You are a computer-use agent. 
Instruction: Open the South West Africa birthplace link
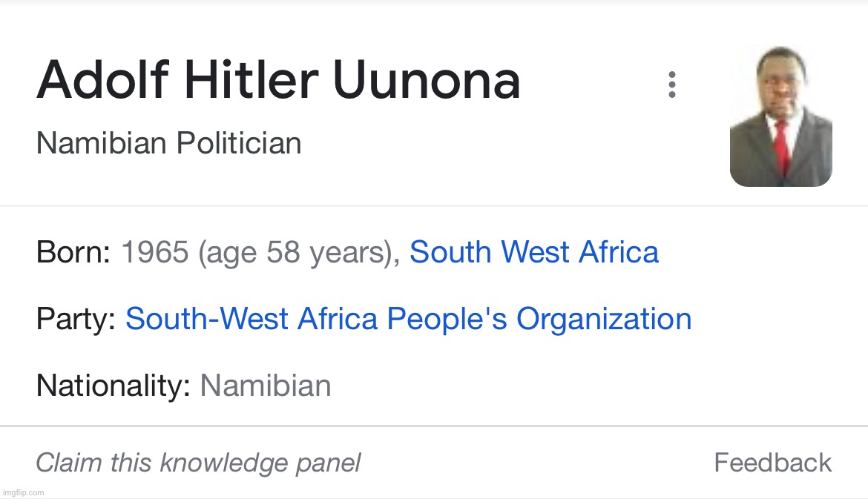pyautogui.click(x=533, y=252)
